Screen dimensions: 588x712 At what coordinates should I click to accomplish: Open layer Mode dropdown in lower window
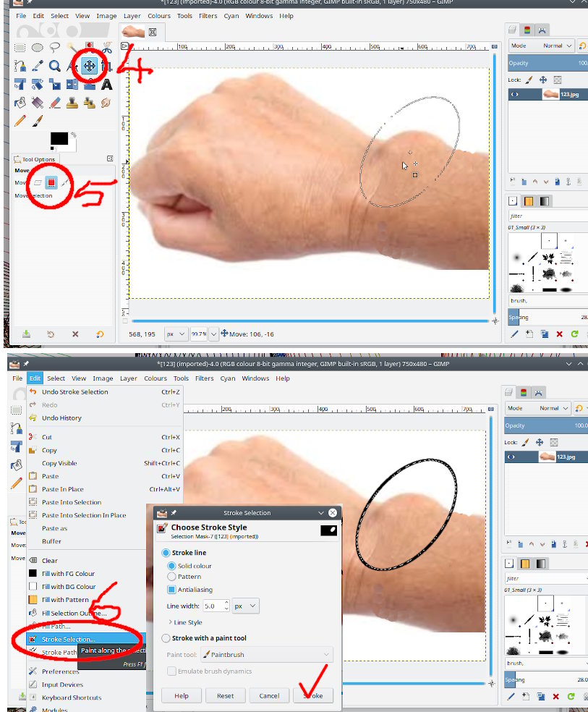click(x=537, y=408)
